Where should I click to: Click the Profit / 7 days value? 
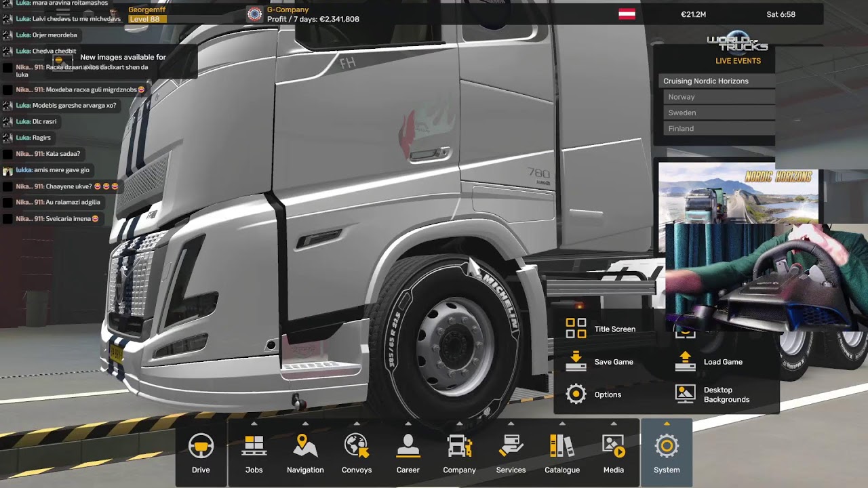point(313,19)
